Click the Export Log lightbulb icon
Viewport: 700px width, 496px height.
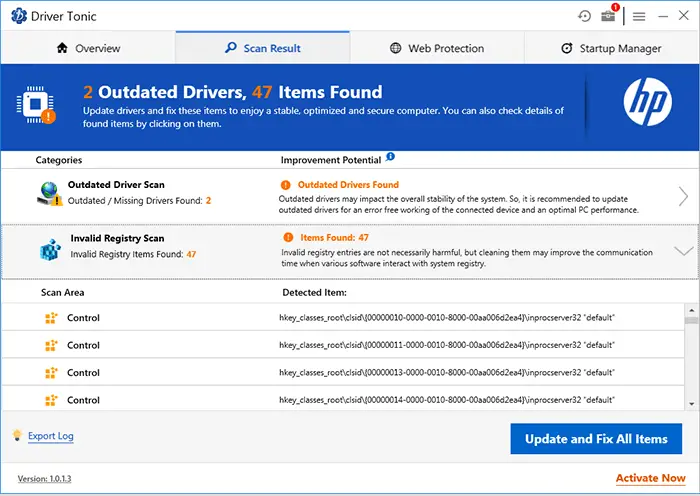point(17,435)
